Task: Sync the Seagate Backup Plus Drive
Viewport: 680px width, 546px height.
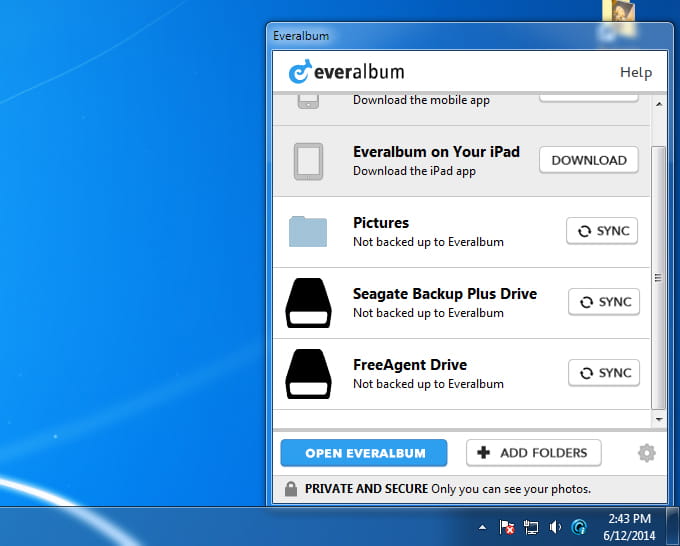Action: tap(604, 302)
